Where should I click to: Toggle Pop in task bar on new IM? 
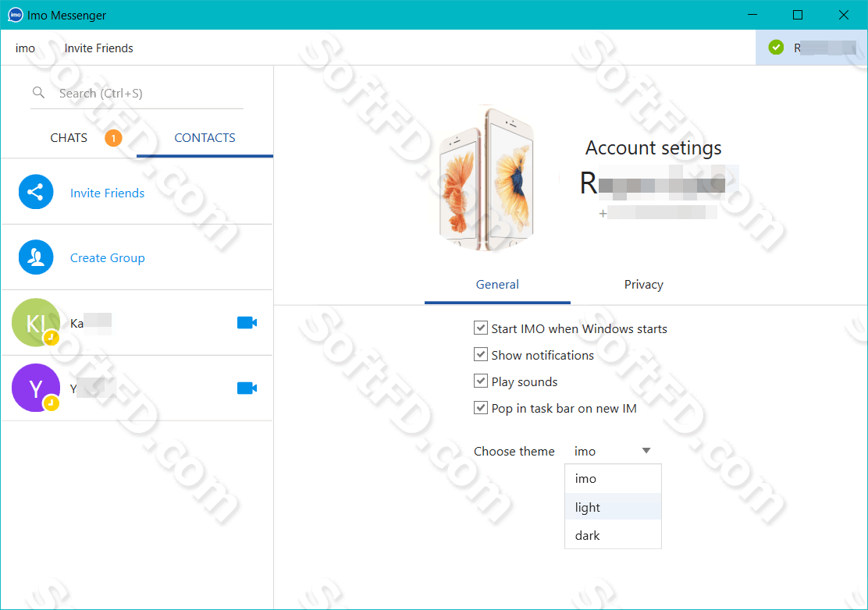click(x=481, y=408)
